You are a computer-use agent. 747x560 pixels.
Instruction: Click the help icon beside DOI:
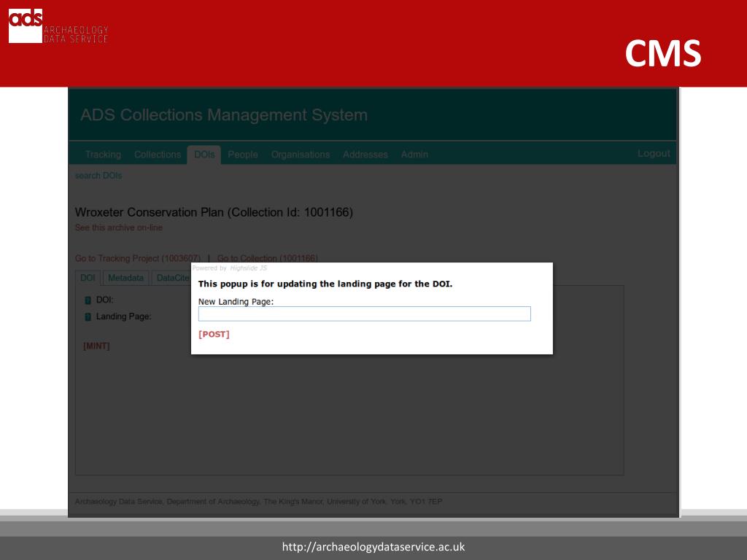pyautogui.click(x=88, y=300)
